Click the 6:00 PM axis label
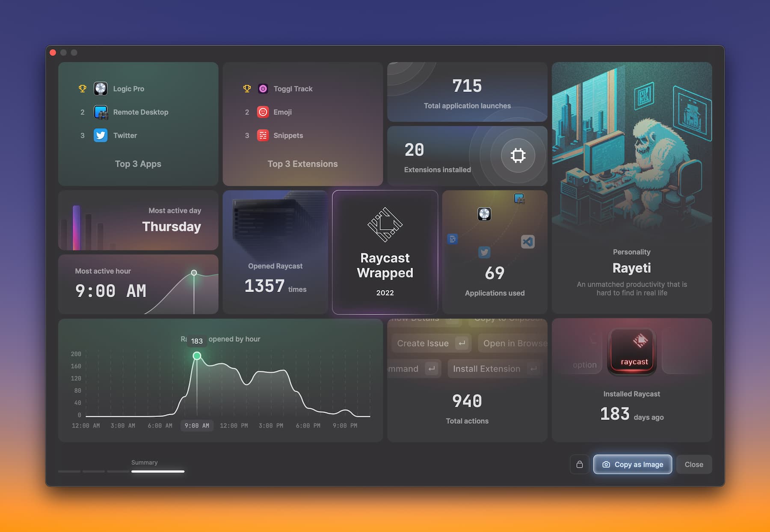Viewport: 770px width, 532px height. tap(308, 426)
